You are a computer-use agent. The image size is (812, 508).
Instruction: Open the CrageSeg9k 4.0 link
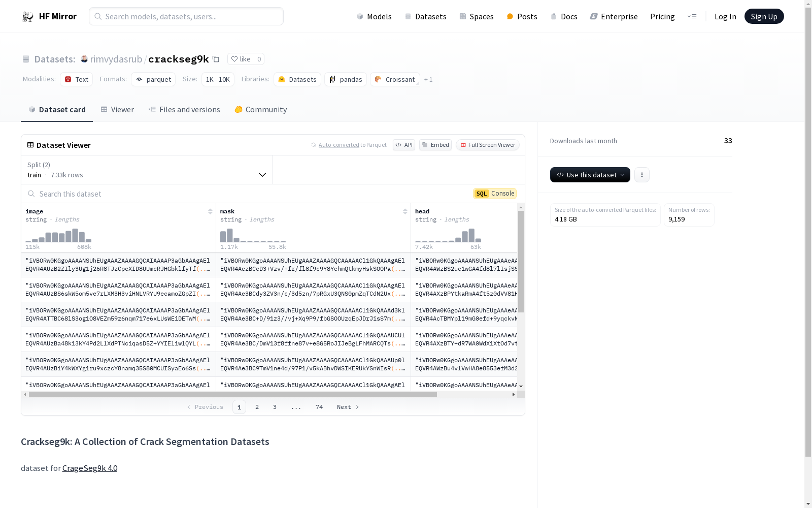point(90,468)
